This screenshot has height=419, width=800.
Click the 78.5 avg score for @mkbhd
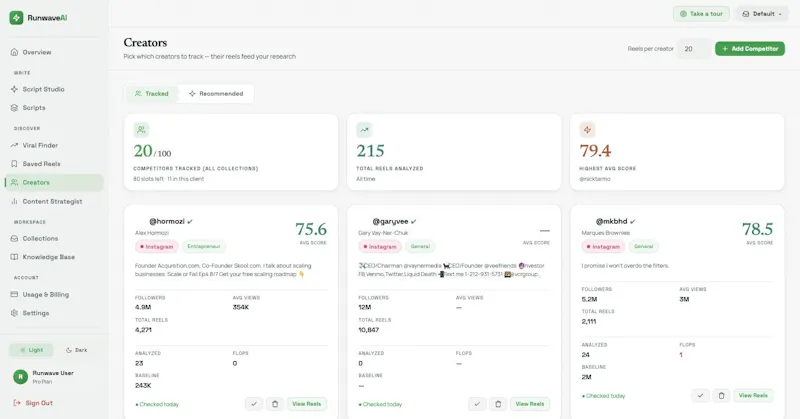(757, 229)
